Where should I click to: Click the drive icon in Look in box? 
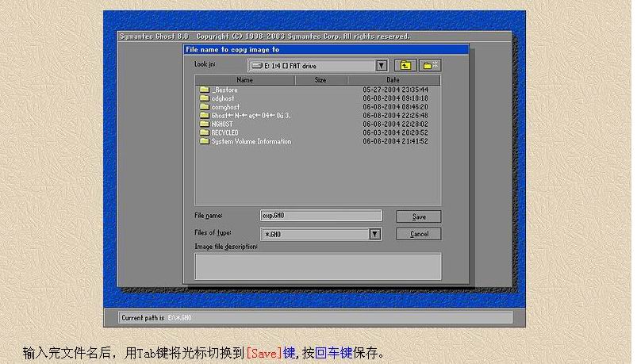pos(257,65)
